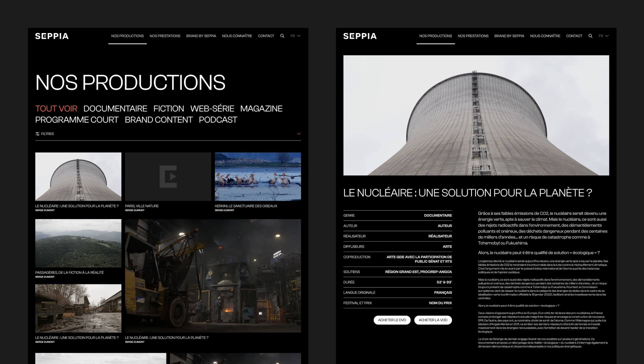Expand filters with the orange chevron
This screenshot has width=644, height=364.
(299, 134)
